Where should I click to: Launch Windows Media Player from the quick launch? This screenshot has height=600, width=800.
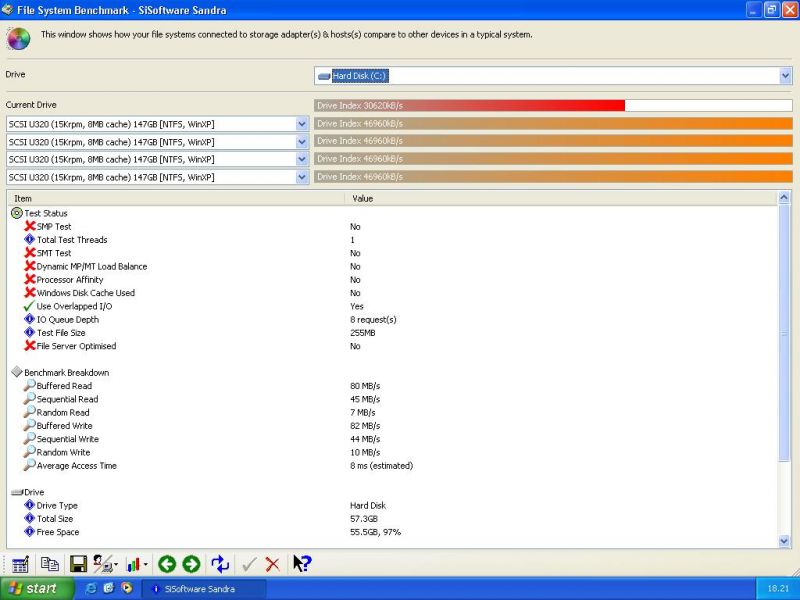127,588
